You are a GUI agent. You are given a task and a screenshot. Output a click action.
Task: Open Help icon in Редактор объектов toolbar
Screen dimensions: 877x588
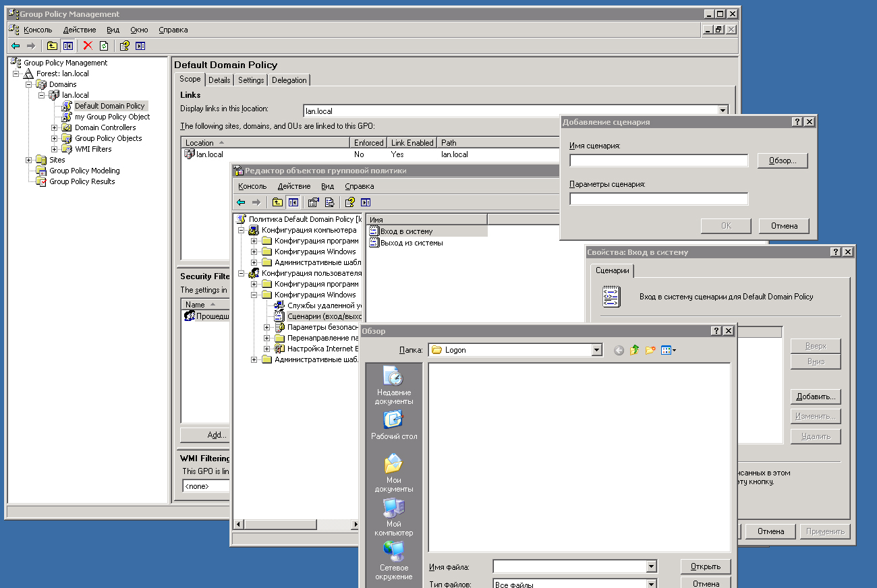coord(349,202)
